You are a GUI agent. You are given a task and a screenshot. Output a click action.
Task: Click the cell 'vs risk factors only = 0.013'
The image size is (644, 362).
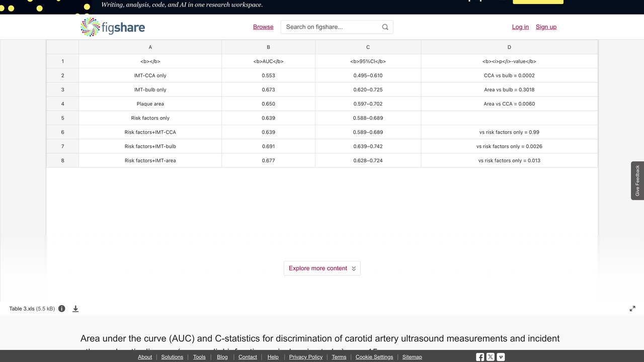coord(509,160)
